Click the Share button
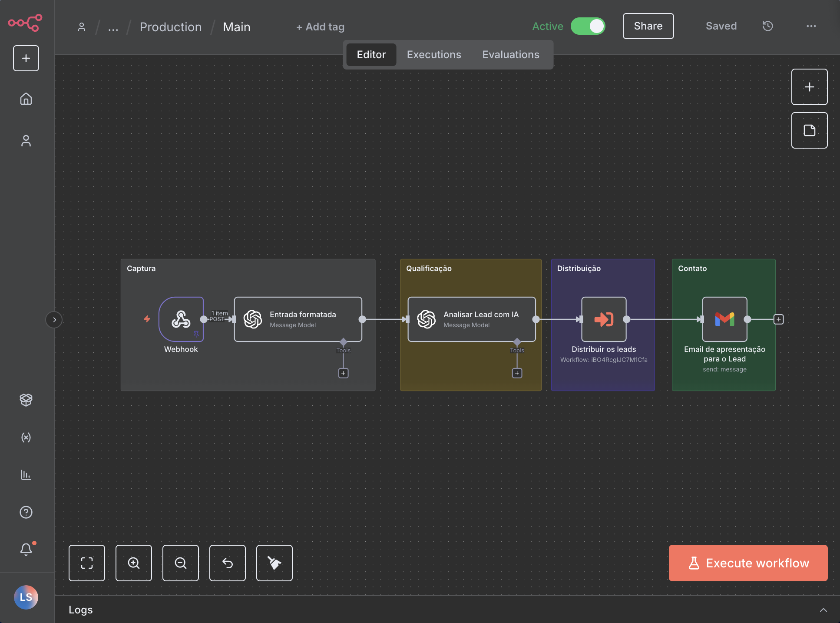 pyautogui.click(x=648, y=26)
